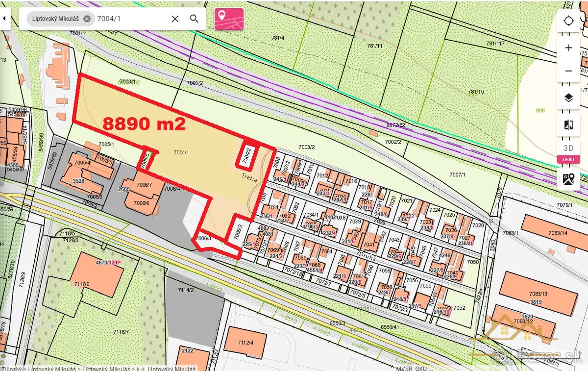Open k.ú. Liptovský Mikuláš breadcrumb
This screenshot has width=588, height=371.
click(167, 368)
